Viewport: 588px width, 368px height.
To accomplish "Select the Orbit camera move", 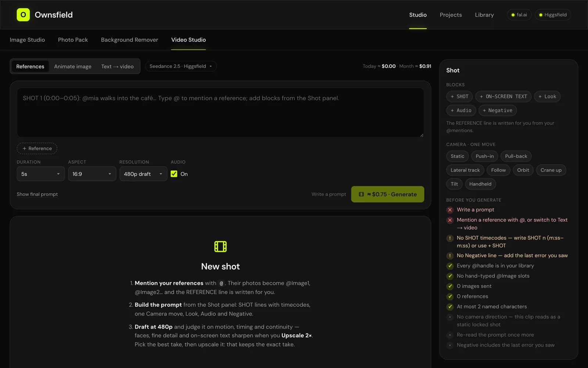I will pos(523,170).
